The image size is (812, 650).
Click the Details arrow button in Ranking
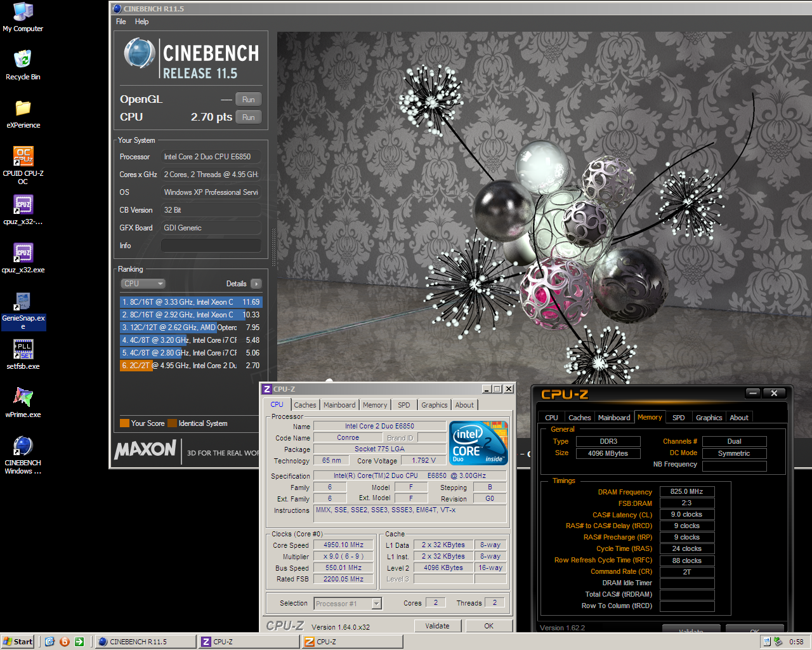click(256, 284)
